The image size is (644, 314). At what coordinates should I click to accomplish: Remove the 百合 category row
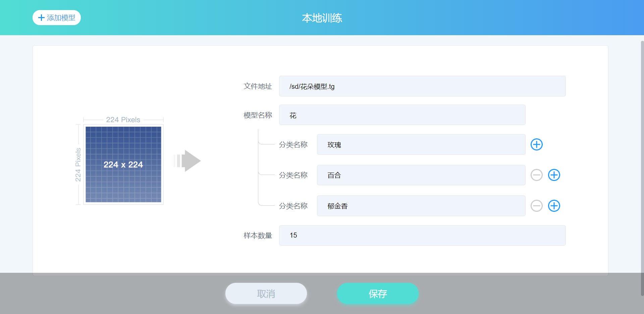tap(537, 175)
